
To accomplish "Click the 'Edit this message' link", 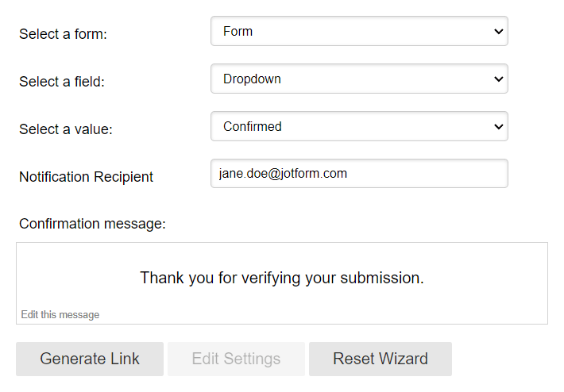I will tap(60, 315).
